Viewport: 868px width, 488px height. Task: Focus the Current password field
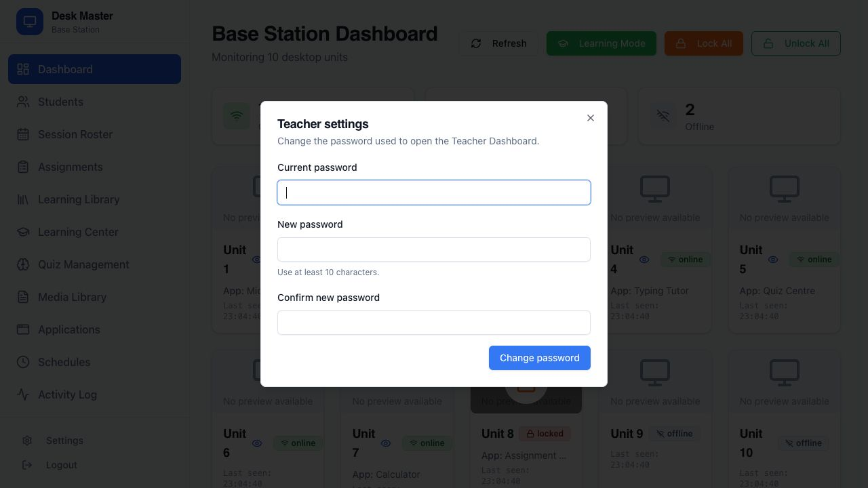[x=434, y=192]
